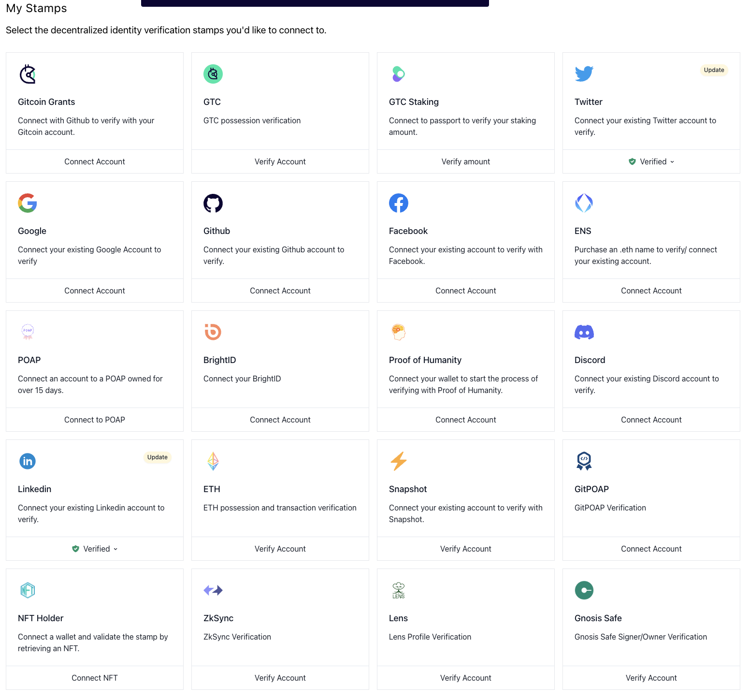Click the Discord icon
Image resolution: width=749 pixels, height=700 pixels.
[x=584, y=332]
